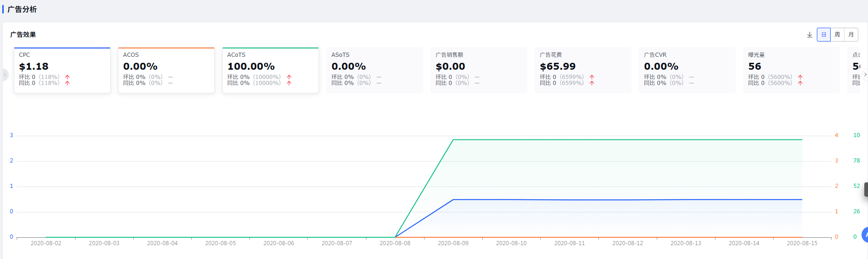This screenshot has width=868, height=259.
Task: Click the red trend arrow in 广告花费 card
Action: pyautogui.click(x=592, y=77)
